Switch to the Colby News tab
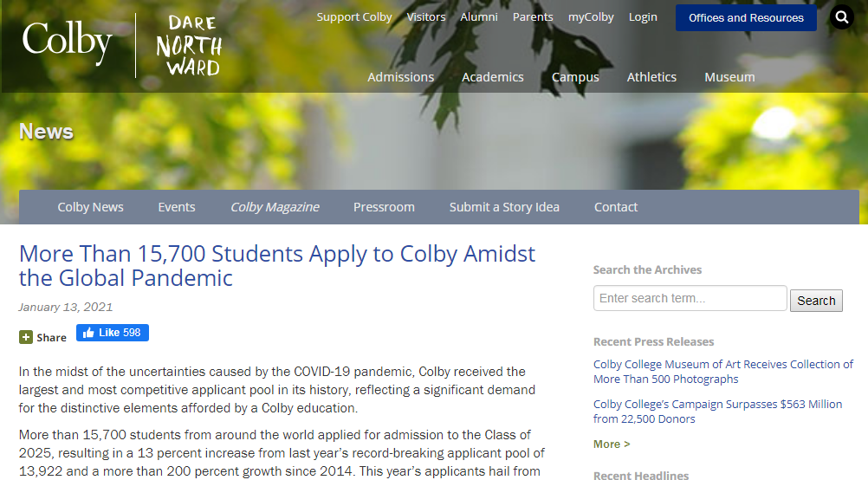The height and width of the screenshot is (480, 868). click(x=90, y=207)
